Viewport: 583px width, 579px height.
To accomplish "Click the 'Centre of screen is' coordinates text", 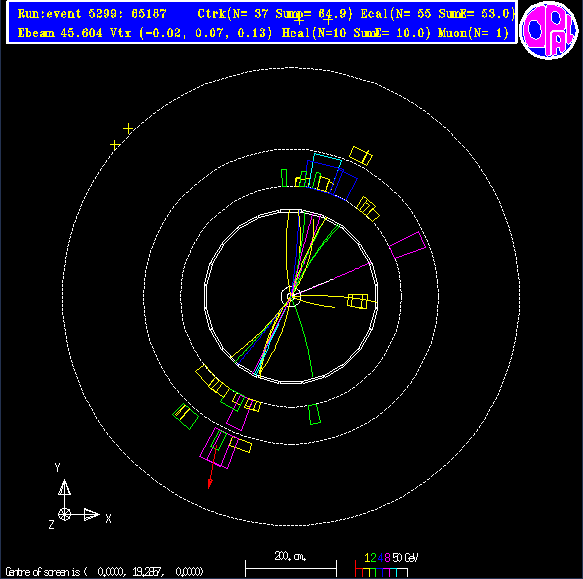I will [104, 571].
